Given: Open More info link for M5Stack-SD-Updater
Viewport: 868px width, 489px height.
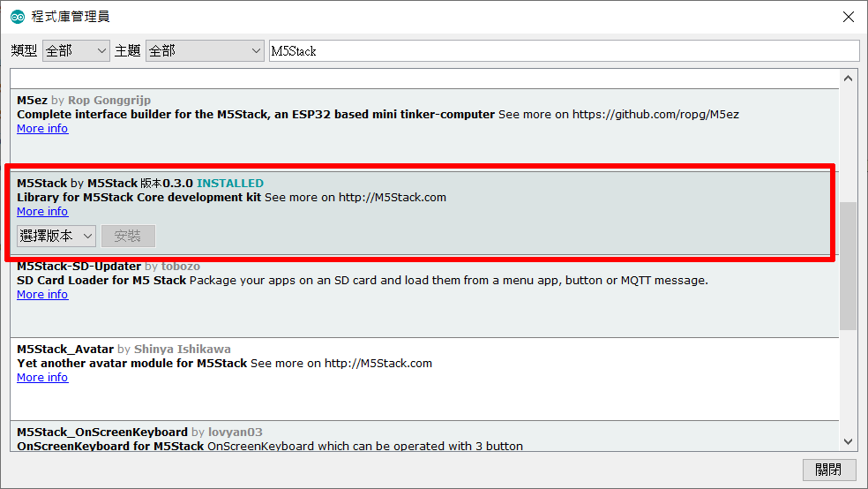Looking at the screenshot, I should point(42,295).
